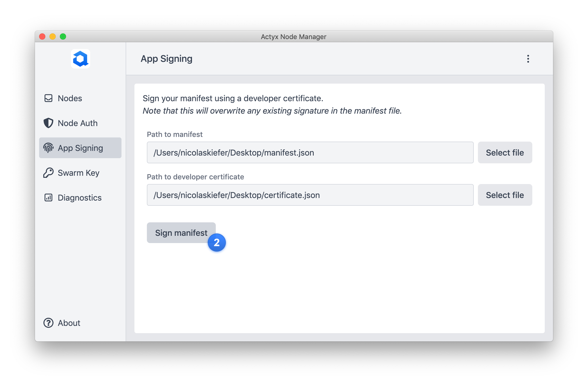Click the App Signing fingerprint icon
Image resolution: width=588 pixels, height=388 pixels.
(x=48, y=148)
